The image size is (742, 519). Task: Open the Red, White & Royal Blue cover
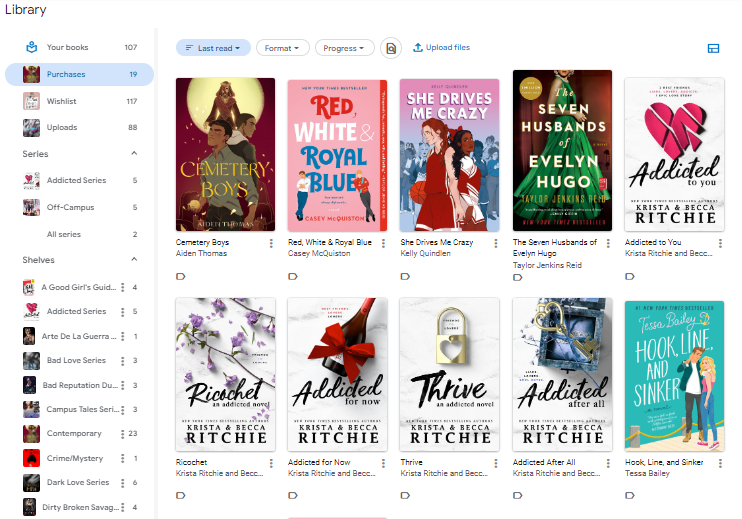click(x=337, y=155)
